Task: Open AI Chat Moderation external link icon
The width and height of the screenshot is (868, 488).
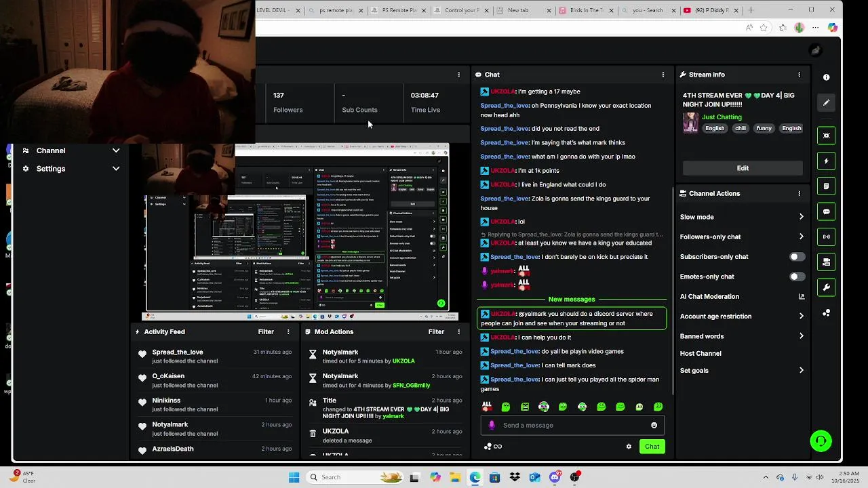Action: coord(802,297)
